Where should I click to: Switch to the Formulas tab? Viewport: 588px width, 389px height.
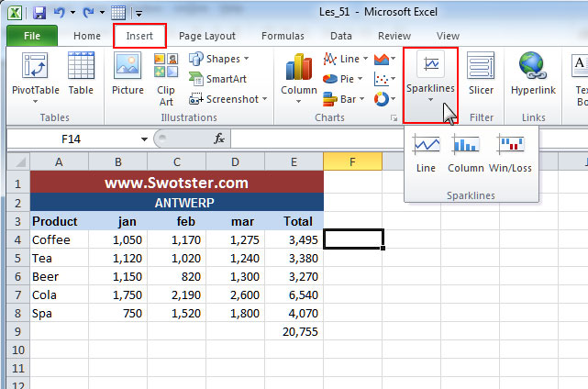[x=283, y=36]
